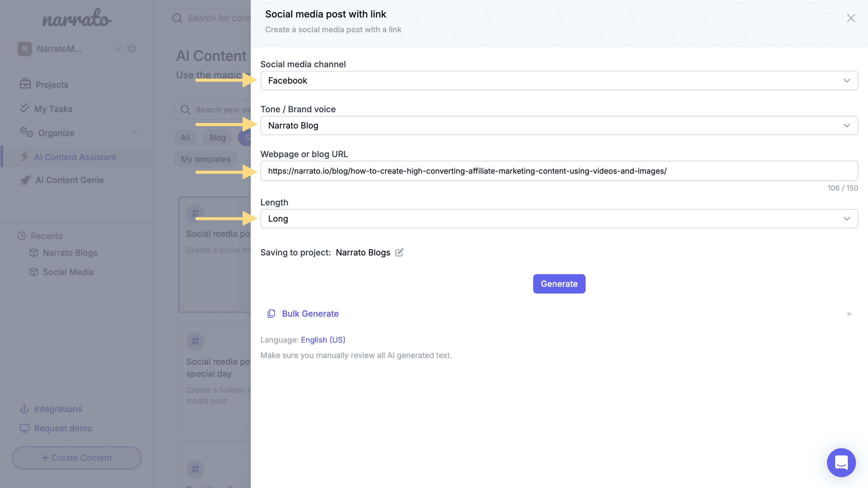This screenshot has height=488, width=868.
Task: Click the use case search magnifier icon
Action: (185, 109)
